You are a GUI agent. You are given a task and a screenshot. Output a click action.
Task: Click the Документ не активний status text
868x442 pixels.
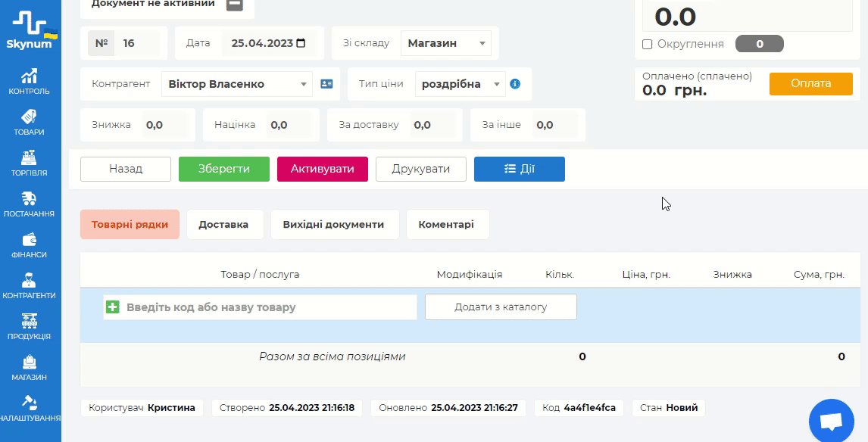(153, 4)
